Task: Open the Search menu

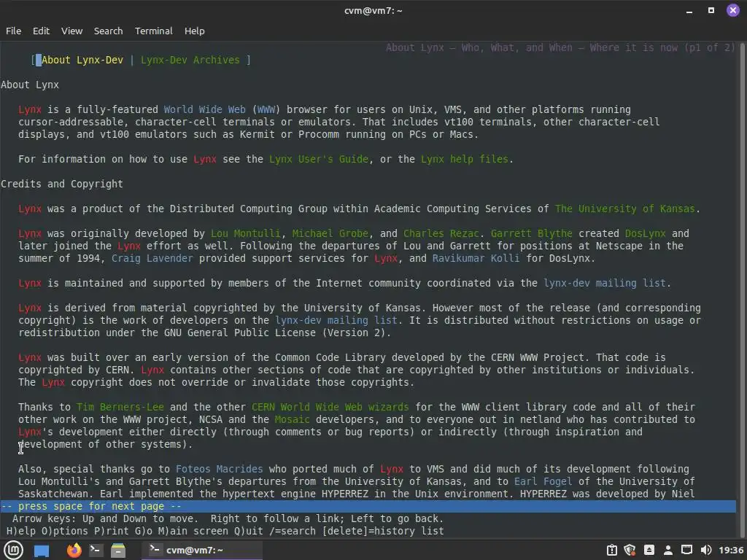Action: 108,31
